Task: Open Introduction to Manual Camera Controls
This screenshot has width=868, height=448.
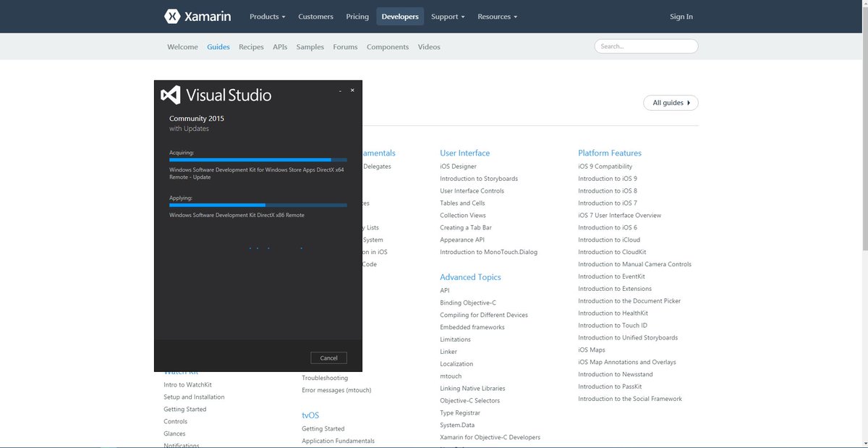Action: (635, 265)
